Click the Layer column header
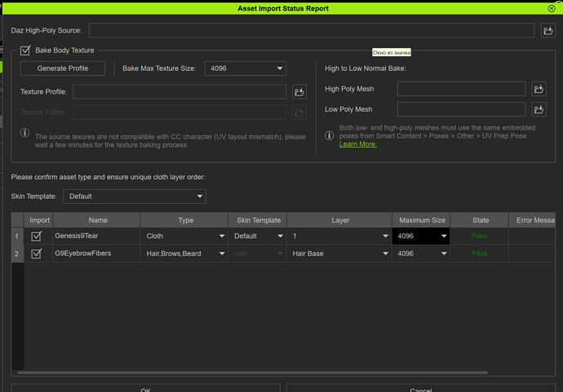The width and height of the screenshot is (563, 392). pyautogui.click(x=339, y=220)
